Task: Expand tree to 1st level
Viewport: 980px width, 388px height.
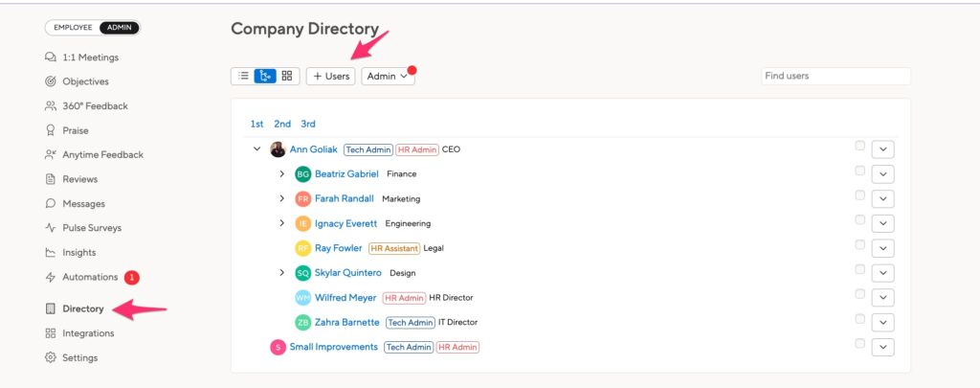Action: point(256,124)
